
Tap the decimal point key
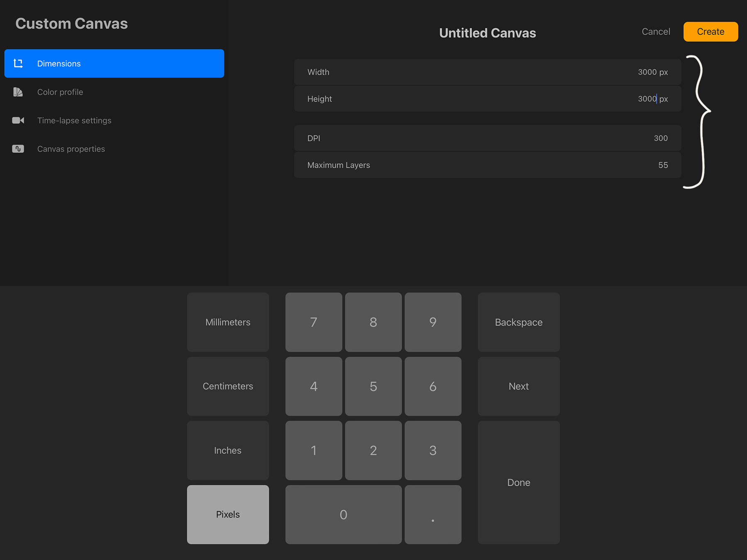click(x=433, y=514)
